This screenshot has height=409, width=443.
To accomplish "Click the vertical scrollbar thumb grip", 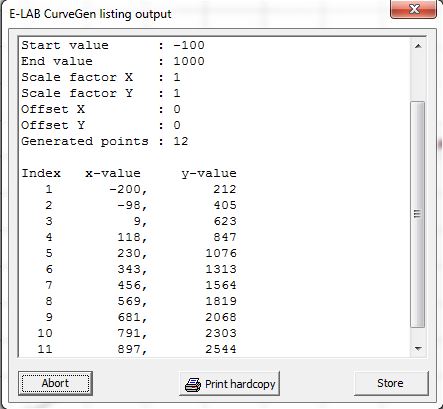I will (417, 214).
